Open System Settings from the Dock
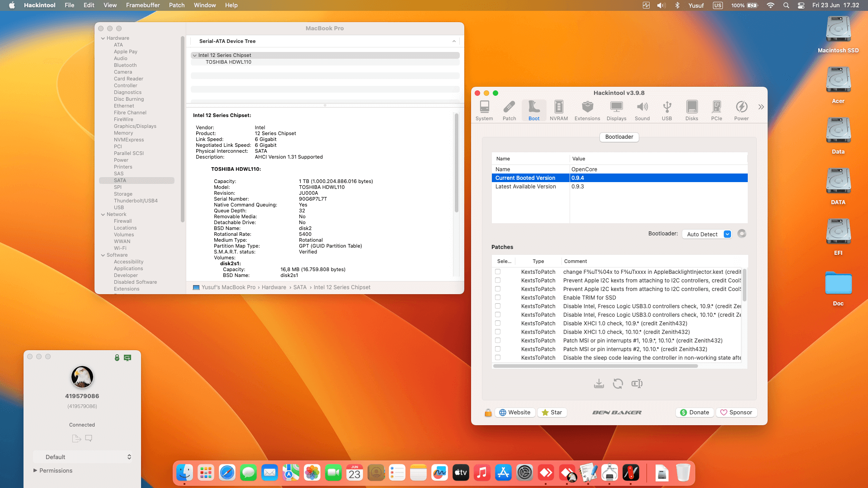Viewport: 868px width, 488px height. tap(524, 473)
